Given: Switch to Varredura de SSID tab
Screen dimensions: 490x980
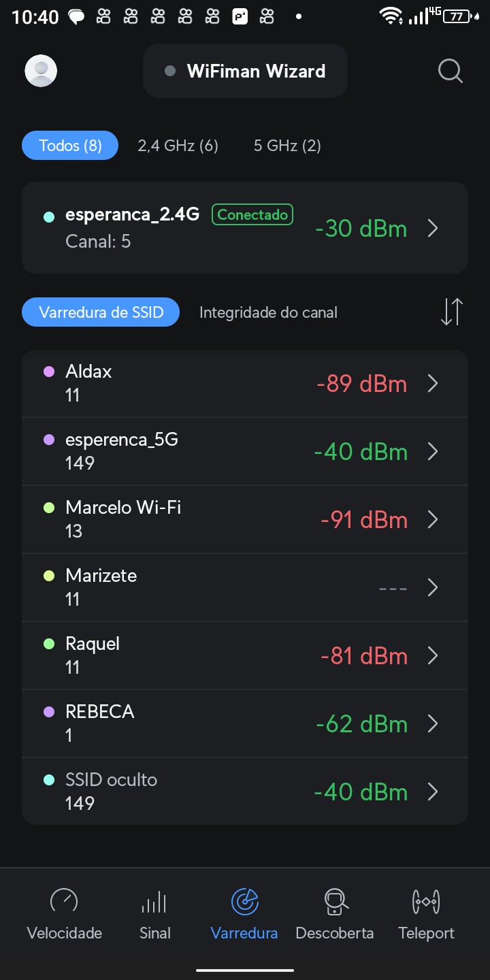Looking at the screenshot, I should coord(101,312).
